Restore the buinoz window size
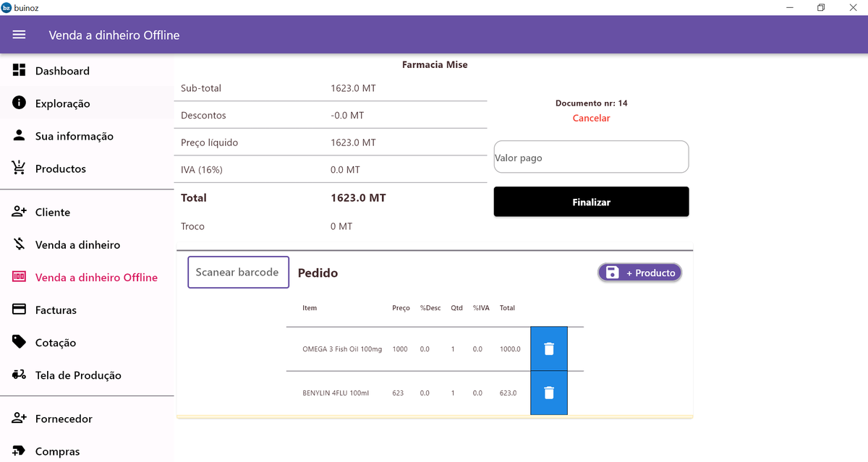The width and height of the screenshot is (868, 462). (x=821, y=7)
